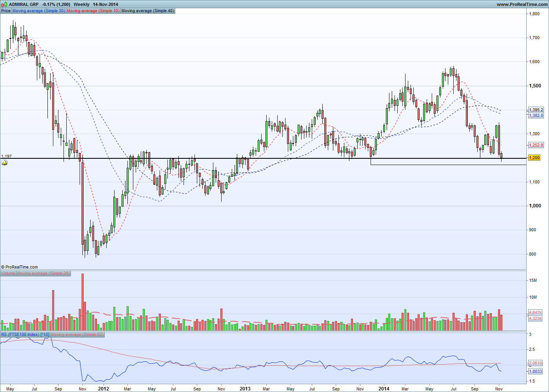Click the 1,300 price axis label
The width and height of the screenshot is (549, 392).
[534, 134]
